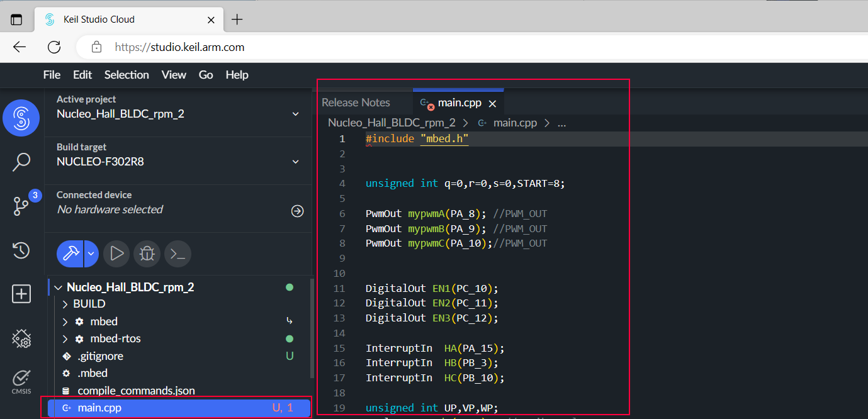The image size is (868, 419).
Task: Reload the page with the refresh button
Action: [54, 47]
